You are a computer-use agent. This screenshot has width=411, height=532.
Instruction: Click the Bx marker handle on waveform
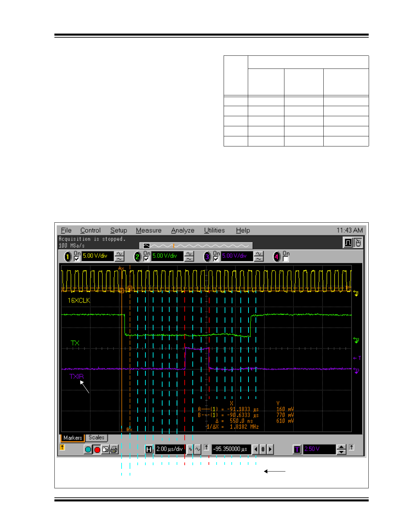(x=130, y=288)
